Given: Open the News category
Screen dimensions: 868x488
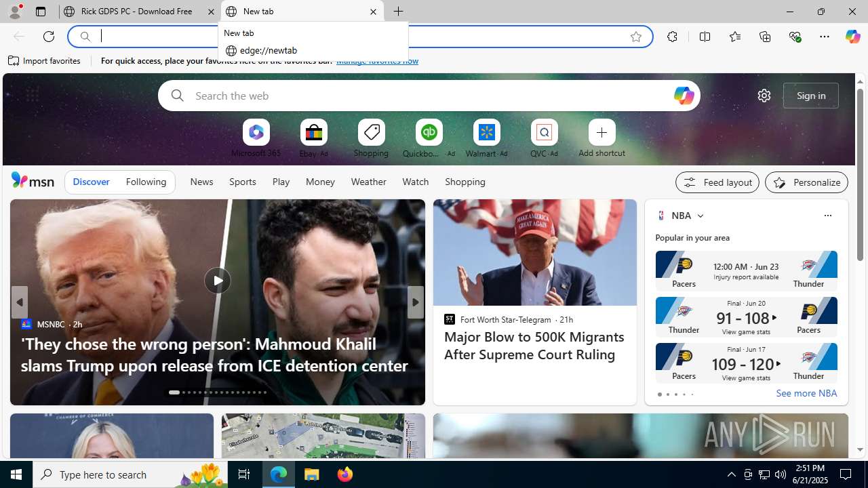Looking at the screenshot, I should pos(201,182).
